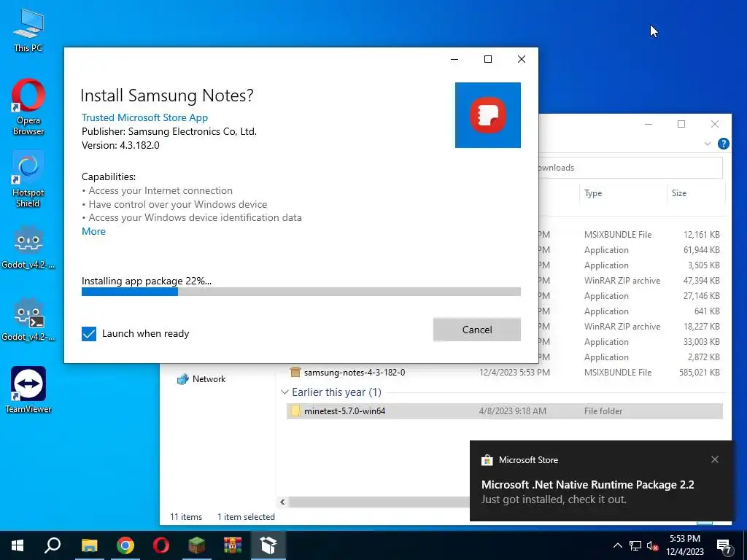Click the 47,394 KB size cell
The height and width of the screenshot is (560, 747).
pyautogui.click(x=701, y=281)
